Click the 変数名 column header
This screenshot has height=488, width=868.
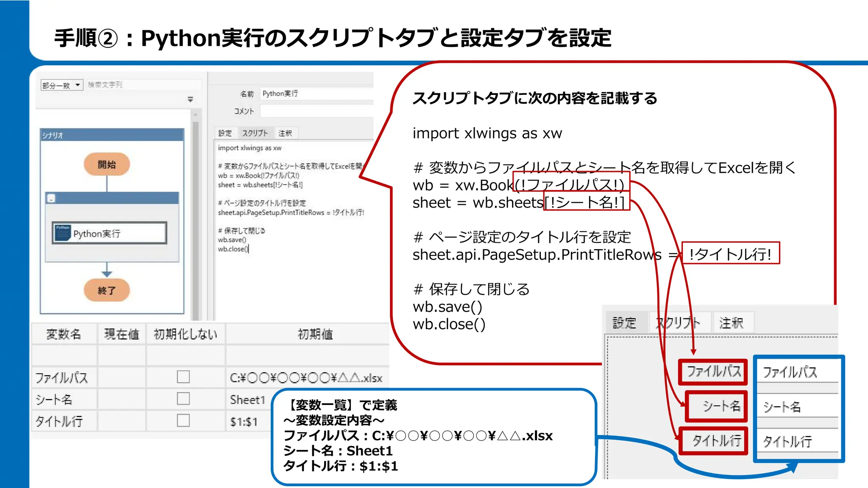(x=64, y=334)
